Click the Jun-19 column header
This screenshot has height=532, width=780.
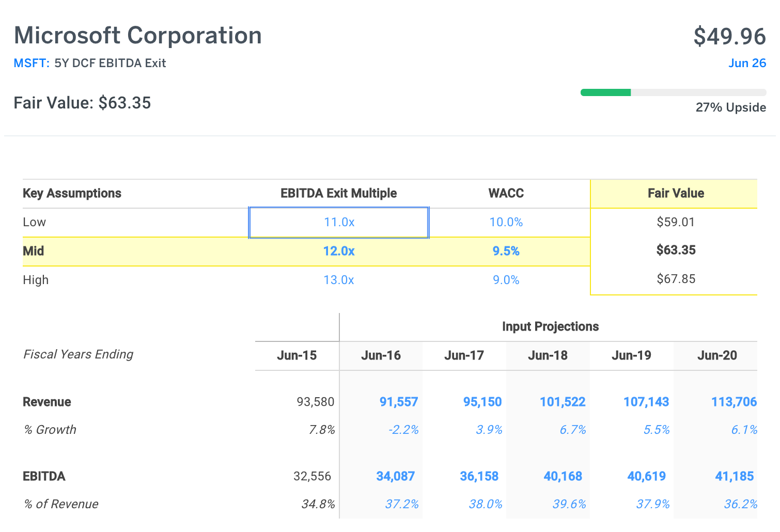coord(631,356)
